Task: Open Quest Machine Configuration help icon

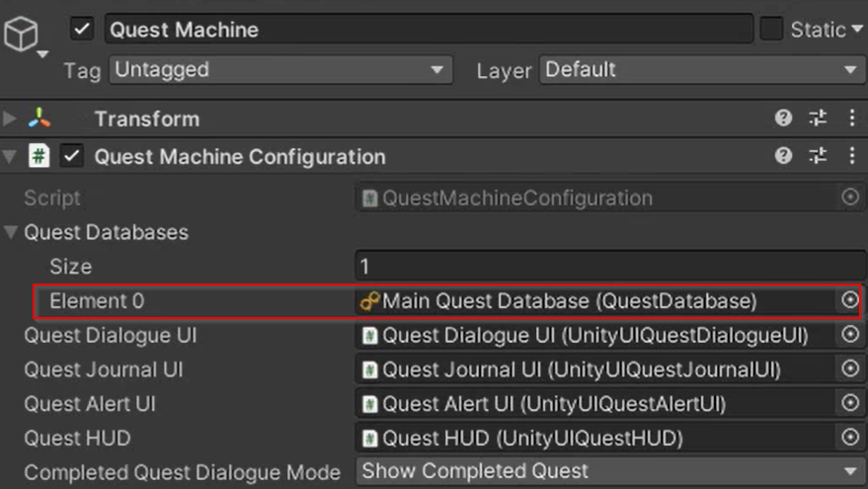Action: [x=783, y=156]
